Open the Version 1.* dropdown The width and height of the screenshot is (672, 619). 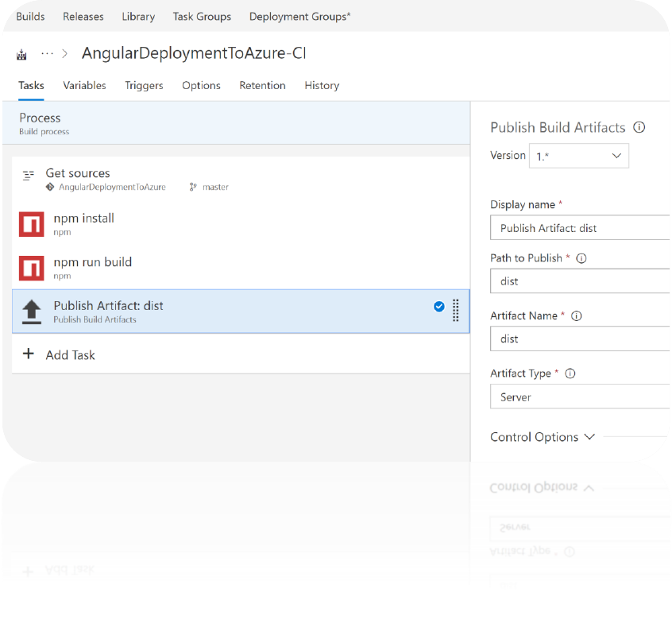pos(577,156)
